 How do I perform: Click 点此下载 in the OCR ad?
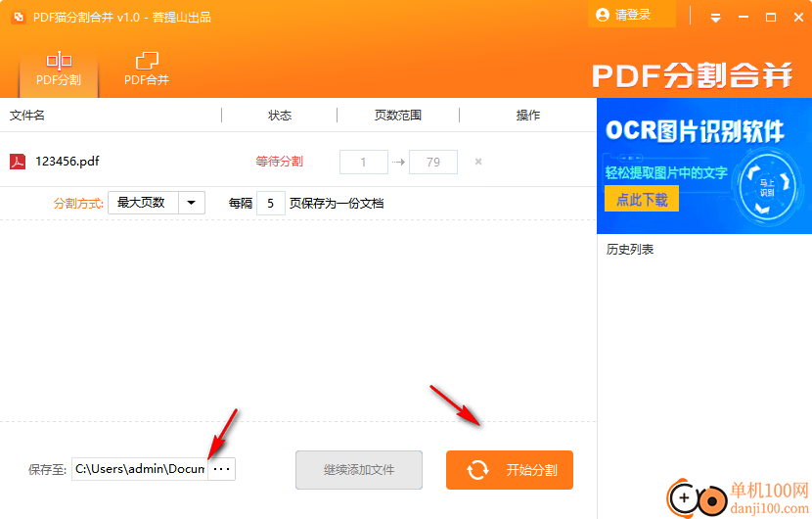point(642,199)
